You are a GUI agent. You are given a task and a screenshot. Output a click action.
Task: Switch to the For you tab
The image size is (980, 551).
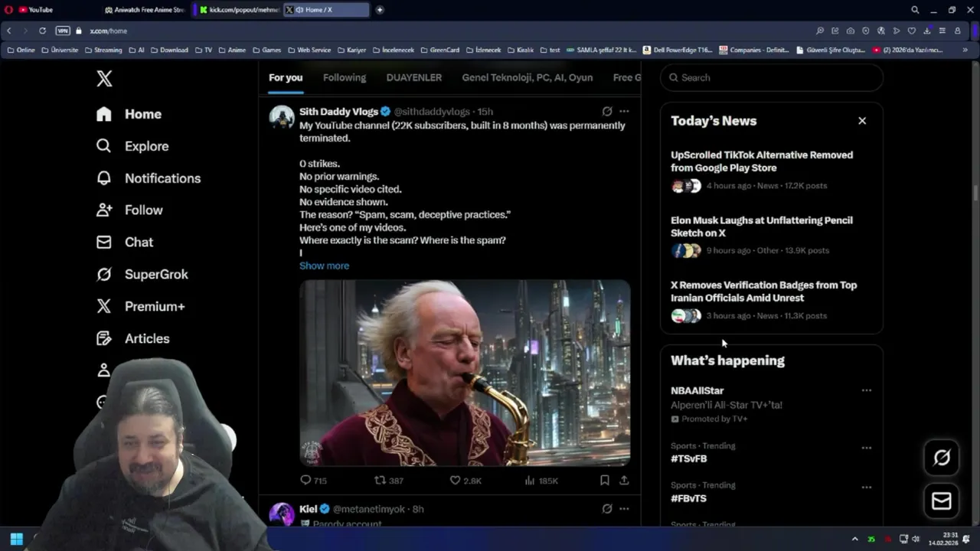(x=286, y=77)
